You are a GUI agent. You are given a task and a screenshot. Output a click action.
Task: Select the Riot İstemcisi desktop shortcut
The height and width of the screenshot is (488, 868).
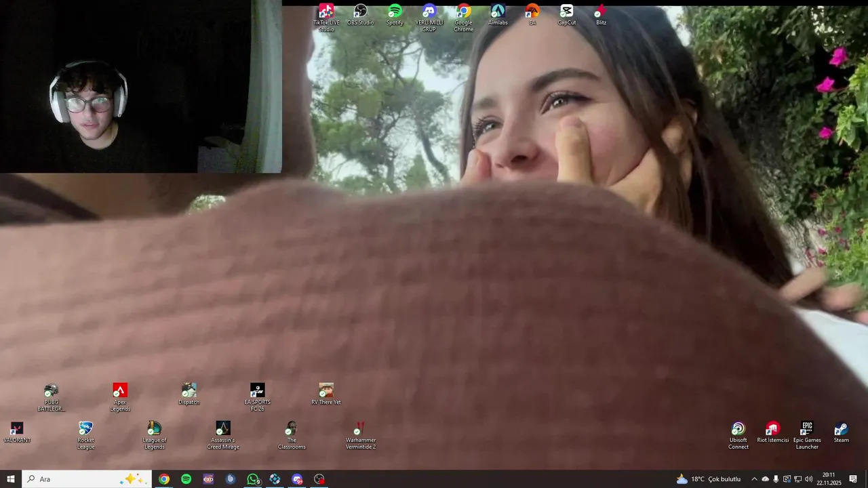click(x=773, y=432)
